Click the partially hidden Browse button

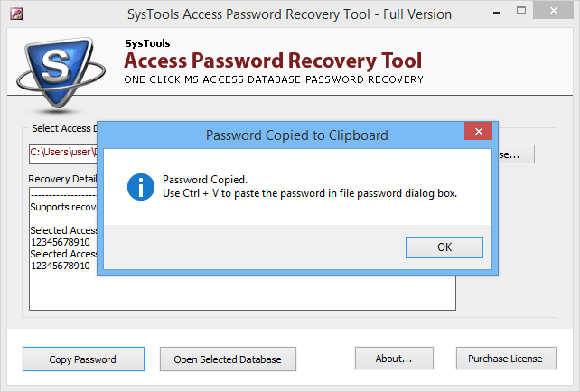click(517, 154)
